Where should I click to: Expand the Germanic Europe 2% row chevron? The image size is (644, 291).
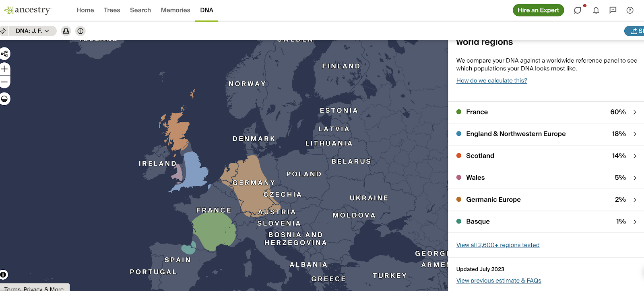tap(635, 200)
